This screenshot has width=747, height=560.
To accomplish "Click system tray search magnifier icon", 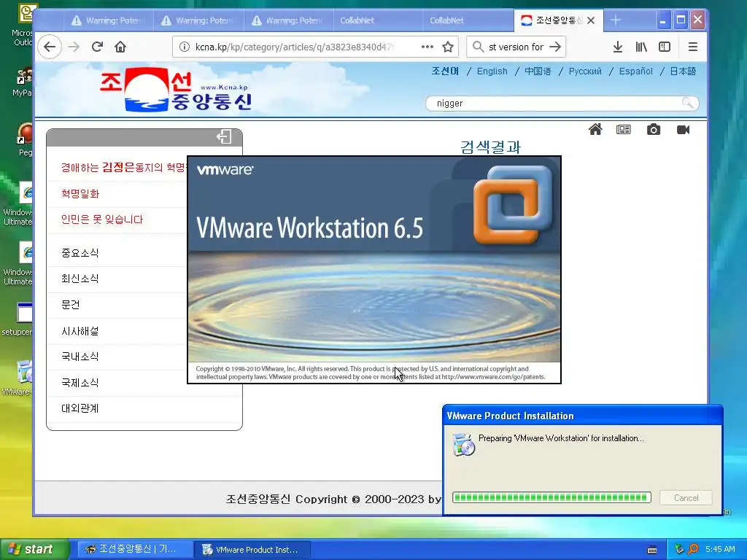I will tap(694, 549).
